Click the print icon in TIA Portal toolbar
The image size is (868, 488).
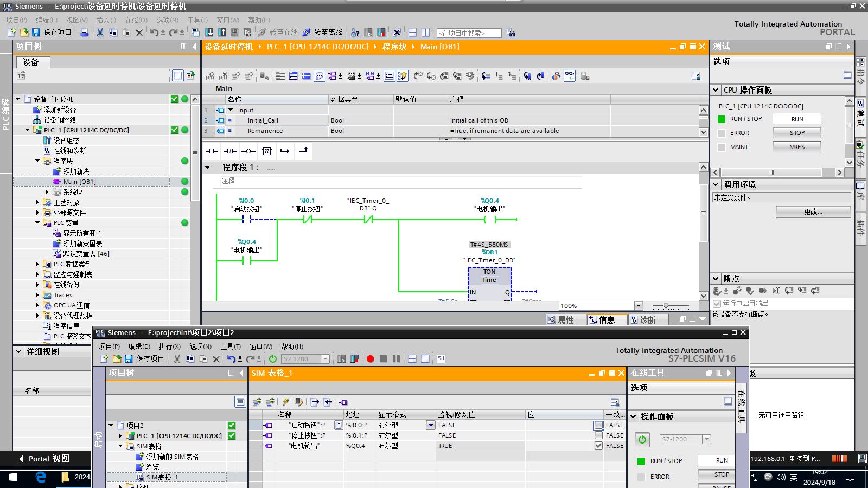coord(84,33)
